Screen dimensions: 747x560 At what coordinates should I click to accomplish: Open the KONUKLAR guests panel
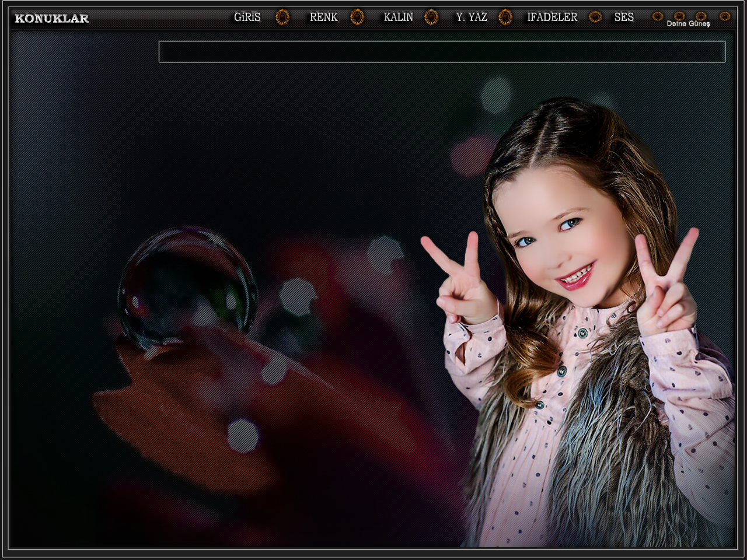coord(52,19)
